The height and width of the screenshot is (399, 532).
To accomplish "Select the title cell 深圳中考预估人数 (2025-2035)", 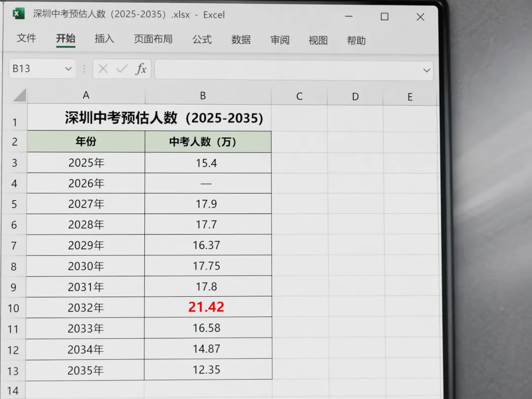I will [x=149, y=117].
